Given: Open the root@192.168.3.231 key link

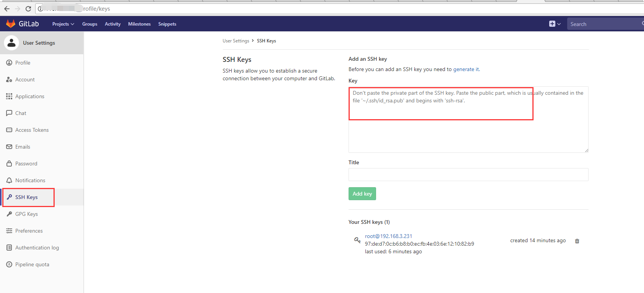Looking at the screenshot, I should pyautogui.click(x=388, y=236).
